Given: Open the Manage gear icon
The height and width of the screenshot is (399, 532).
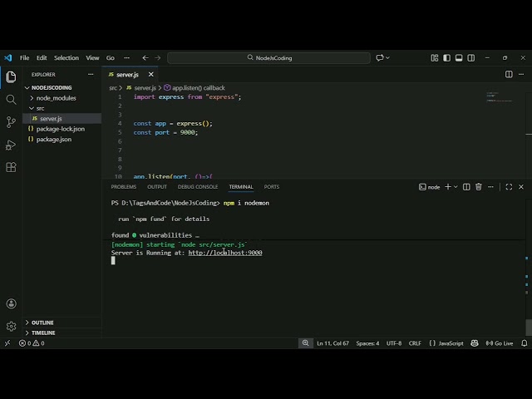Looking at the screenshot, I should click(11, 326).
